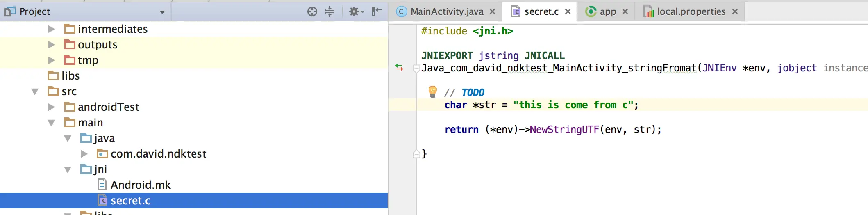Click the properties icon on local.properties tab
Image resolution: width=868 pixels, height=215 pixels.
(648, 11)
